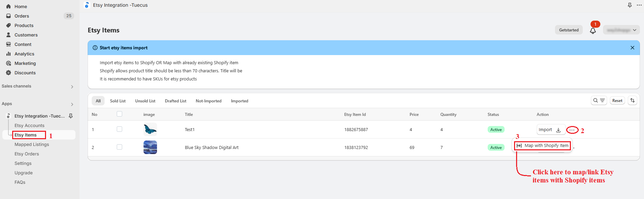Switch to the Unsold List tab
The width and height of the screenshot is (644, 199).
145,101
